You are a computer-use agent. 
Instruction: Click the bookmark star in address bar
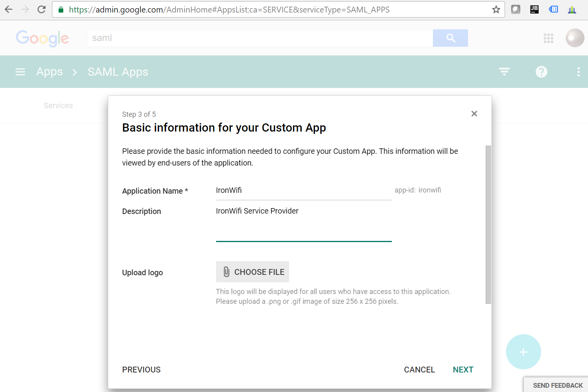click(x=496, y=9)
